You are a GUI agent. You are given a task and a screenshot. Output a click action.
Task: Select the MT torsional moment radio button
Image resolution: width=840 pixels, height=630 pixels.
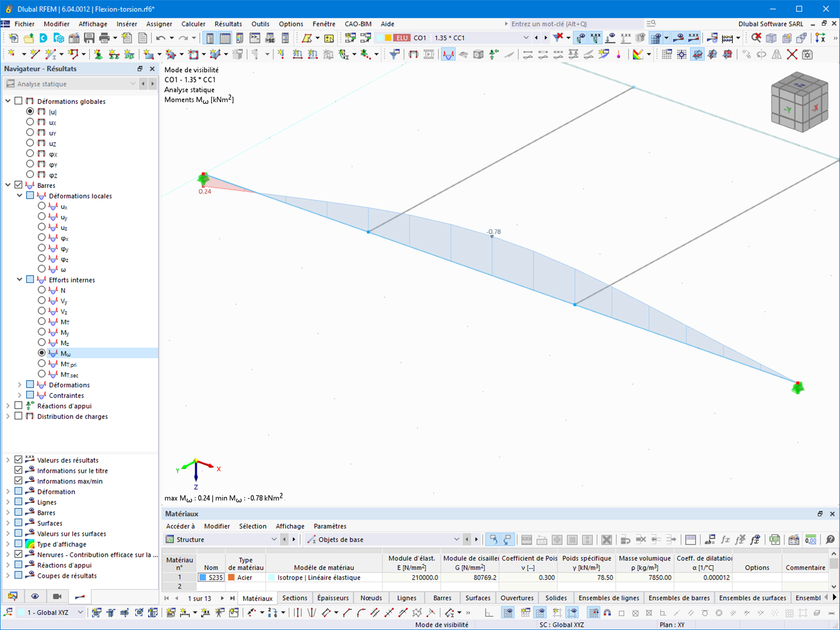coord(41,321)
